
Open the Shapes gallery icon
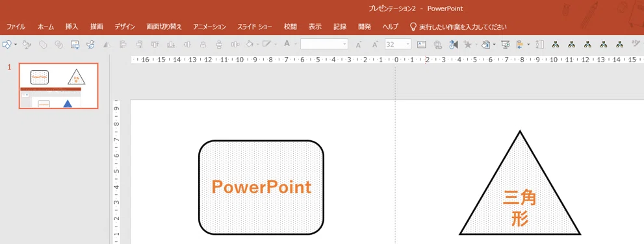coord(7,44)
